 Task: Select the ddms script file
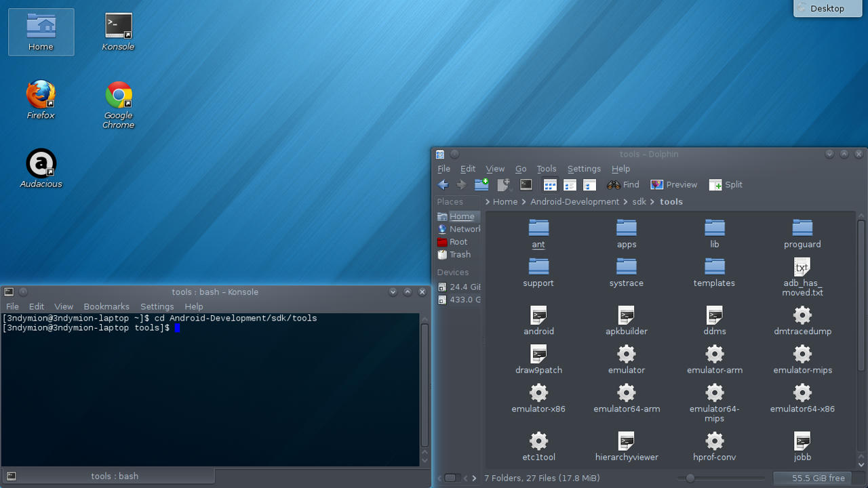pyautogui.click(x=715, y=321)
